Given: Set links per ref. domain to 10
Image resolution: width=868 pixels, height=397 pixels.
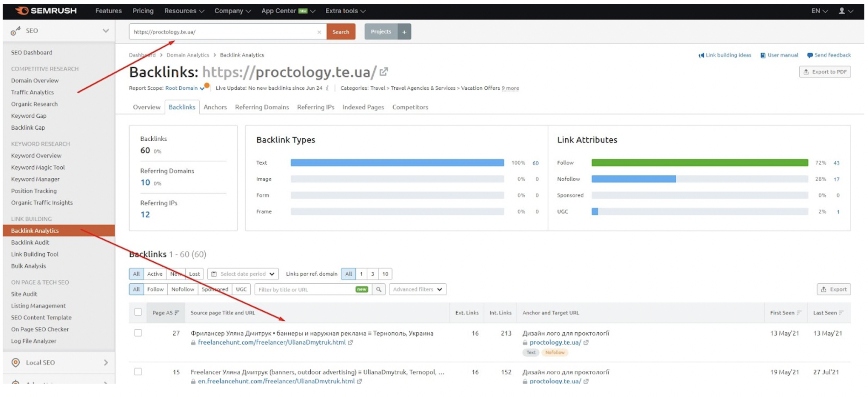Looking at the screenshot, I should tap(385, 274).
